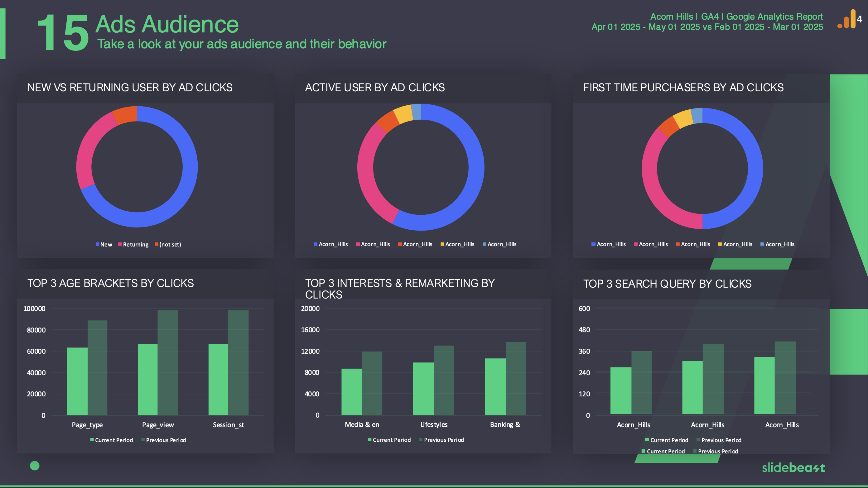Screen dimensions: 868x488
Task: Click Current Period legend in Interests chart
Action: click(389, 440)
